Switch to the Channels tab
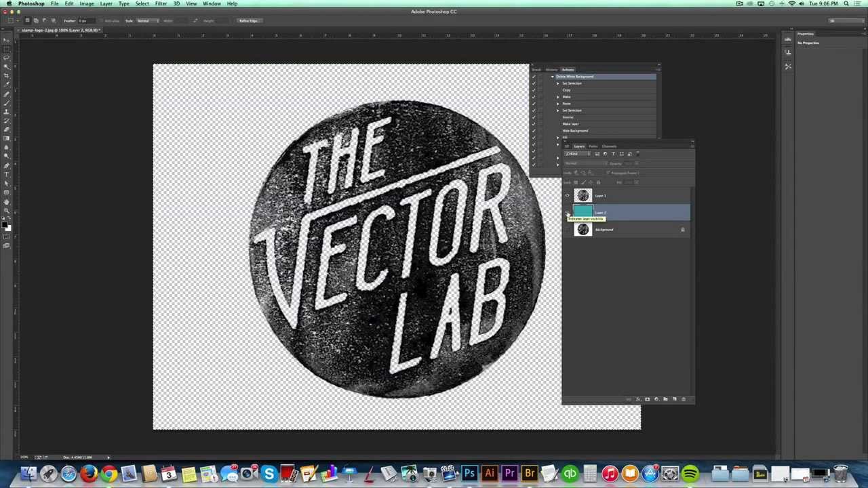This screenshot has width=868, height=488. click(609, 146)
